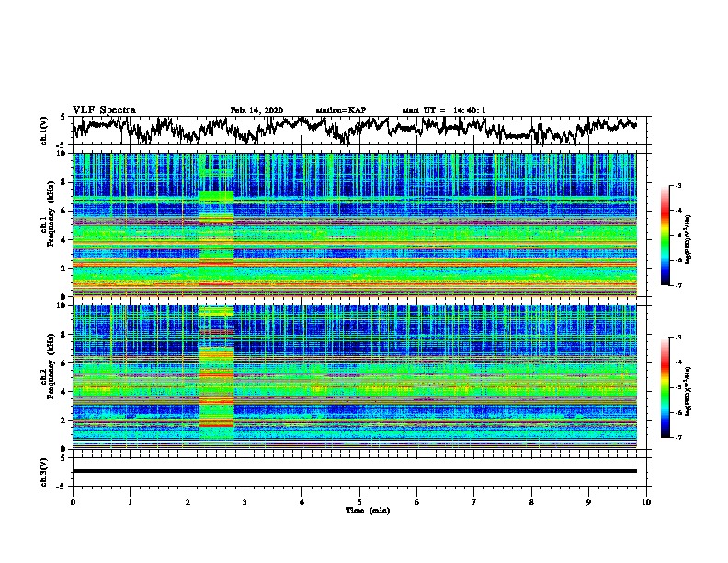Click the time axis tick label '7'
The height and width of the screenshot is (563, 728).
tap(474, 501)
